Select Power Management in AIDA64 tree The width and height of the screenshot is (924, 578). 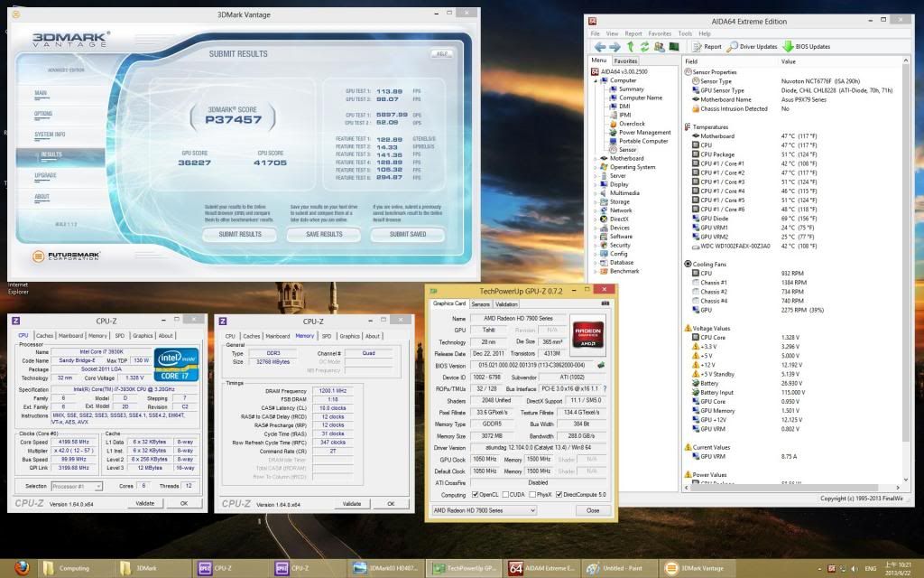[644, 132]
